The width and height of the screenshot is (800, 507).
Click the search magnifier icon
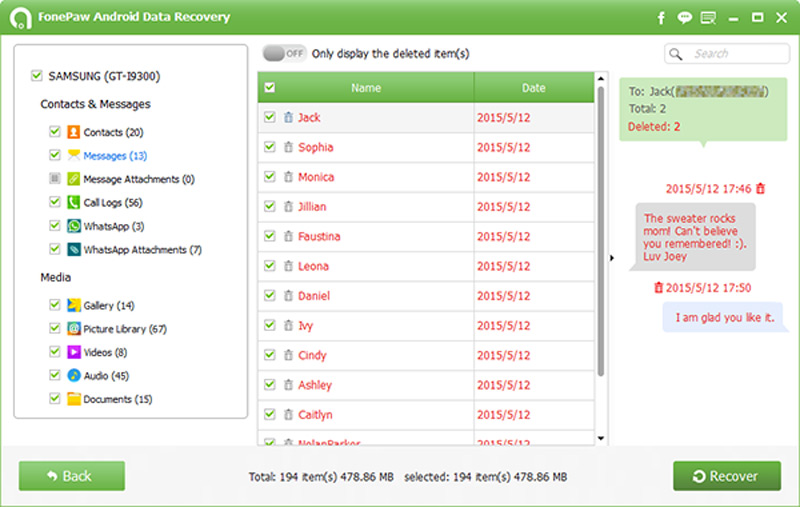point(676,54)
